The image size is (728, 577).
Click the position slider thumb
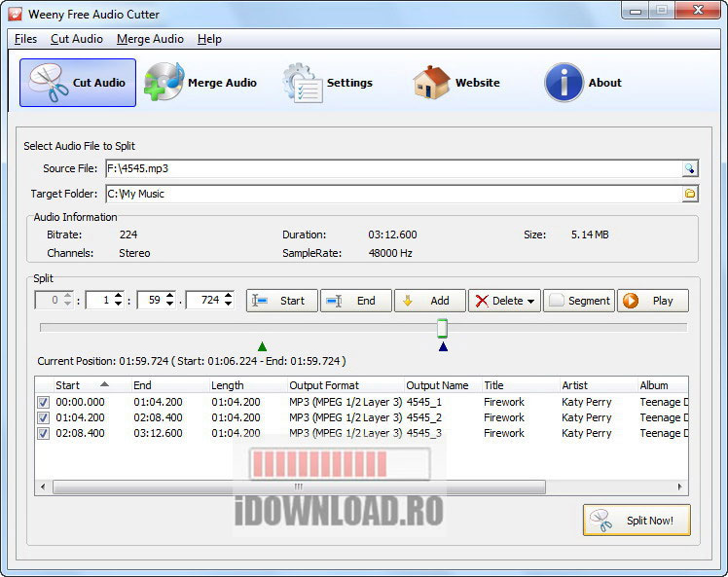[x=443, y=328]
